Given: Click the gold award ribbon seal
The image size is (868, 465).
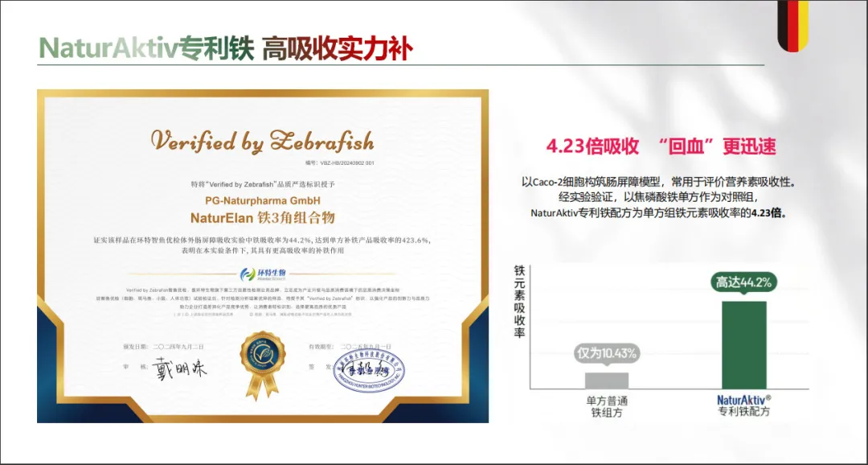Looking at the screenshot, I should click(x=262, y=365).
